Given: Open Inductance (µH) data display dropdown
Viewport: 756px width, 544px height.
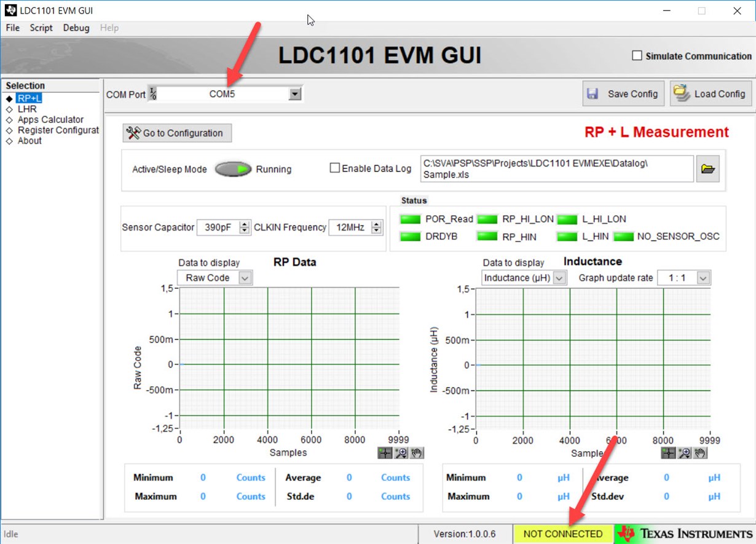Looking at the screenshot, I should coord(559,278).
